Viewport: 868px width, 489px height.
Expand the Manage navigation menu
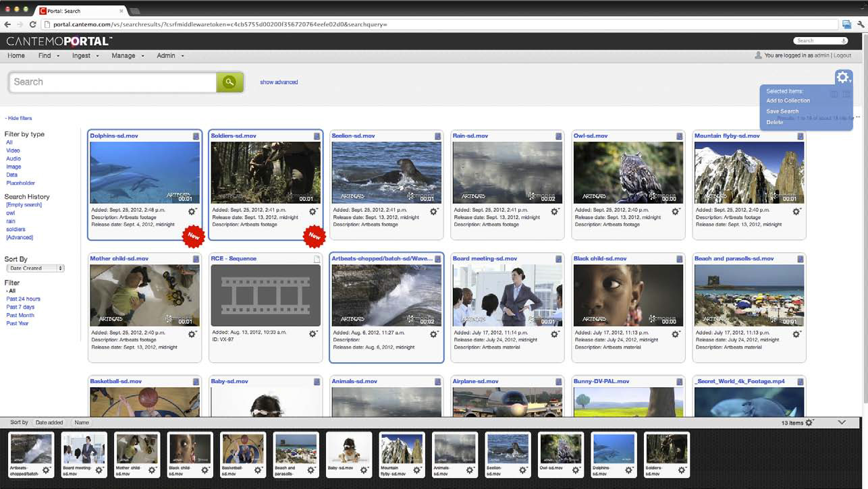(x=128, y=56)
